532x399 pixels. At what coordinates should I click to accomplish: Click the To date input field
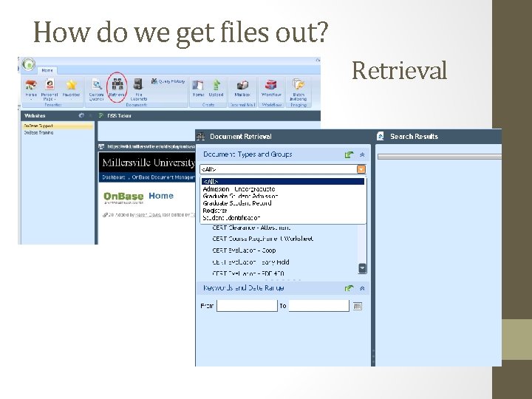(319, 306)
